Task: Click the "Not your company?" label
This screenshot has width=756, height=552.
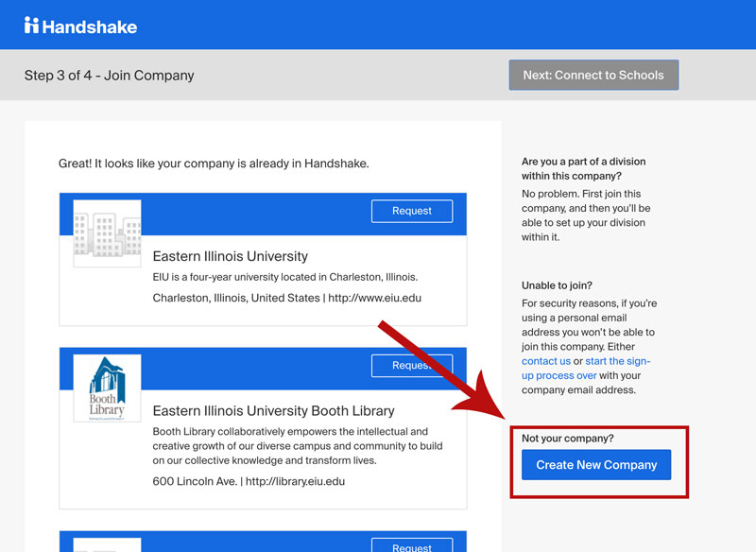Action: tap(567, 439)
